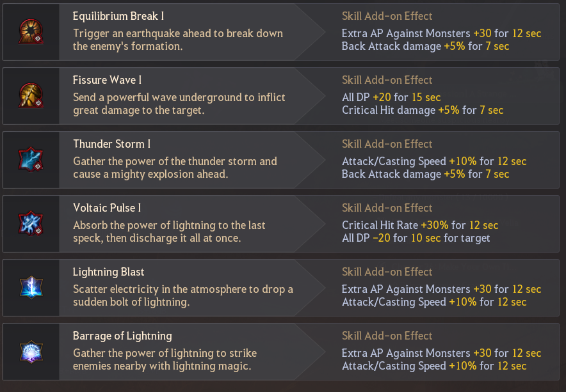Click the Lightning Blast skill icon
Image resolution: width=566 pixels, height=392 pixels.
tap(31, 287)
